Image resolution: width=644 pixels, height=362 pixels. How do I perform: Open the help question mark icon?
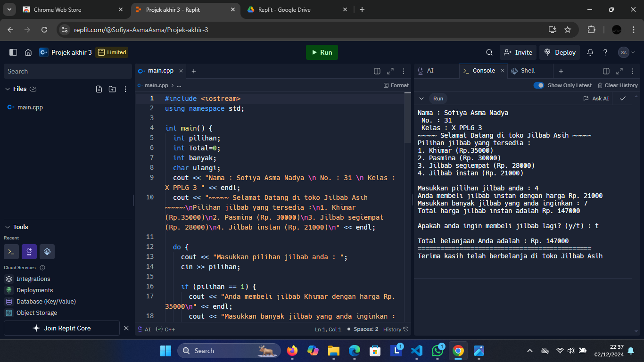tap(605, 52)
